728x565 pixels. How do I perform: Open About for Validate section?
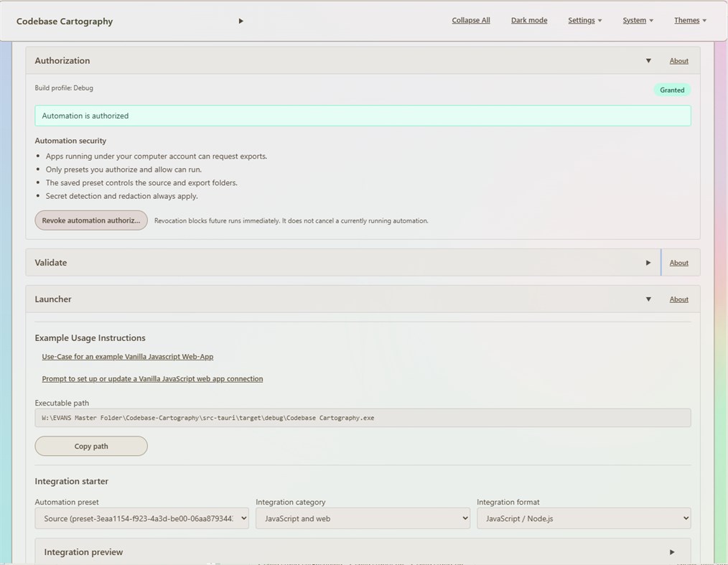click(x=678, y=263)
